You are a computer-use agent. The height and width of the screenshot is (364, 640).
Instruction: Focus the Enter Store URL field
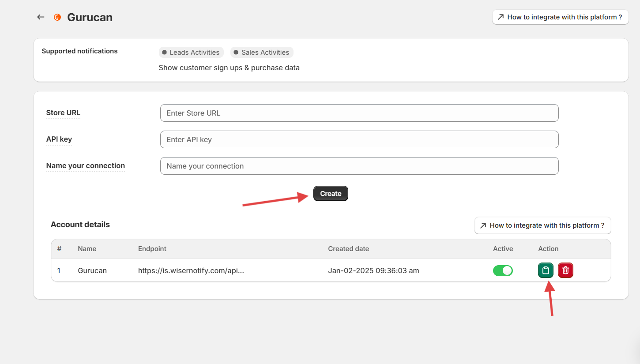[x=359, y=113]
